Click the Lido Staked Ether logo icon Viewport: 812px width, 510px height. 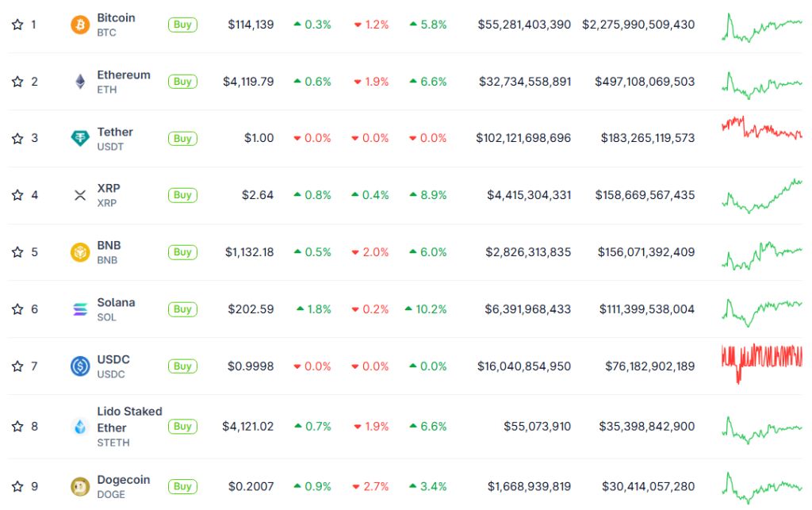pyautogui.click(x=80, y=427)
